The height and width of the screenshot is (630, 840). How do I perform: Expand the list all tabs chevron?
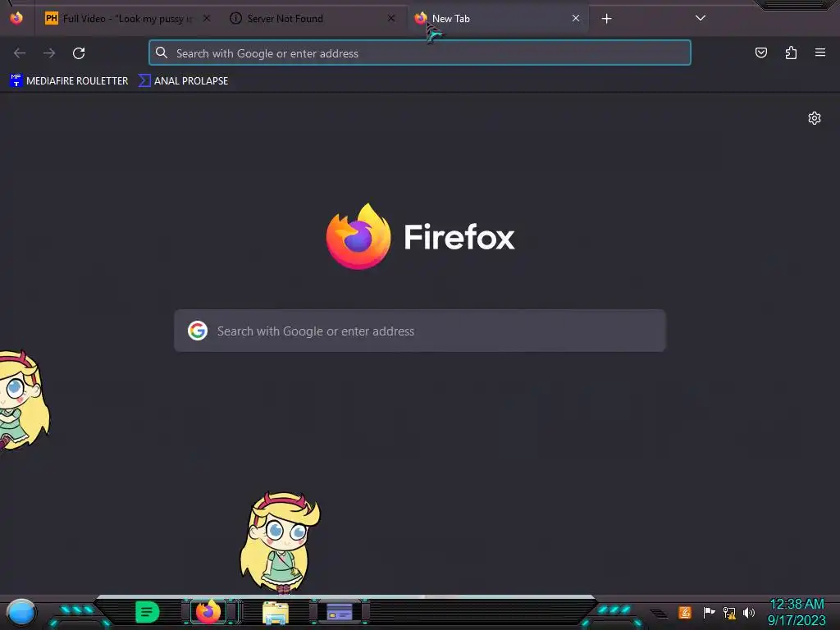pos(701,18)
